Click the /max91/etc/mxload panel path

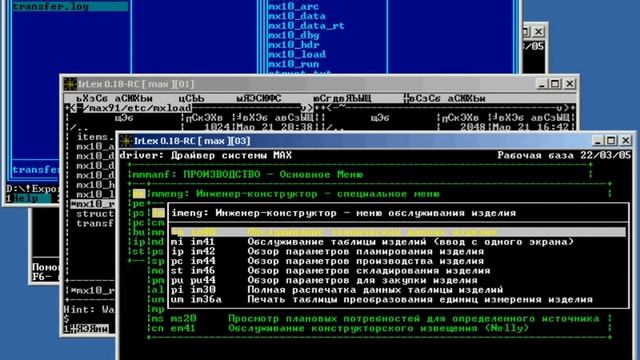(137, 108)
